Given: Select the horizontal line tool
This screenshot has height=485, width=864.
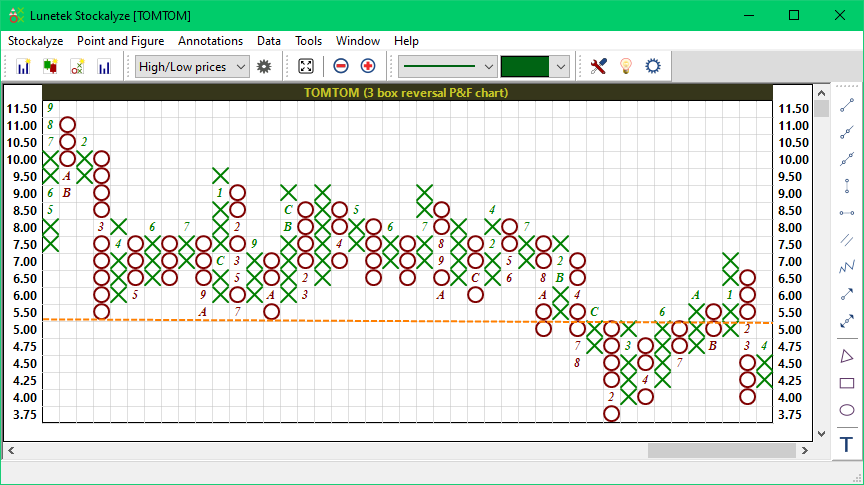Looking at the screenshot, I should click(x=847, y=213).
